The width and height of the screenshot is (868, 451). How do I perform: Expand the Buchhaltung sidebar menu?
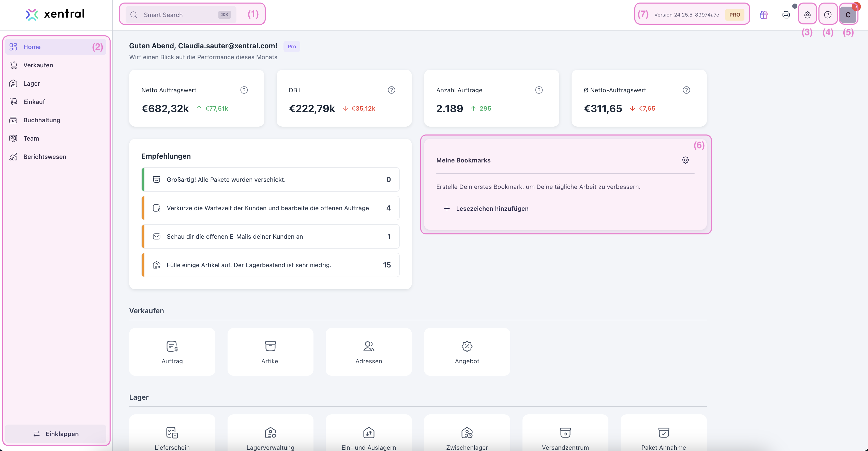tap(42, 120)
